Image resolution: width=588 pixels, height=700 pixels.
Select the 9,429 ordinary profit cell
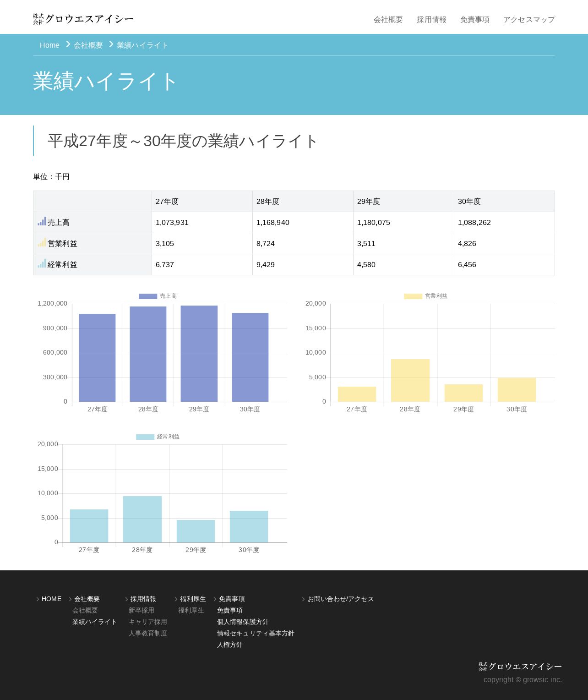pyautogui.click(x=303, y=265)
